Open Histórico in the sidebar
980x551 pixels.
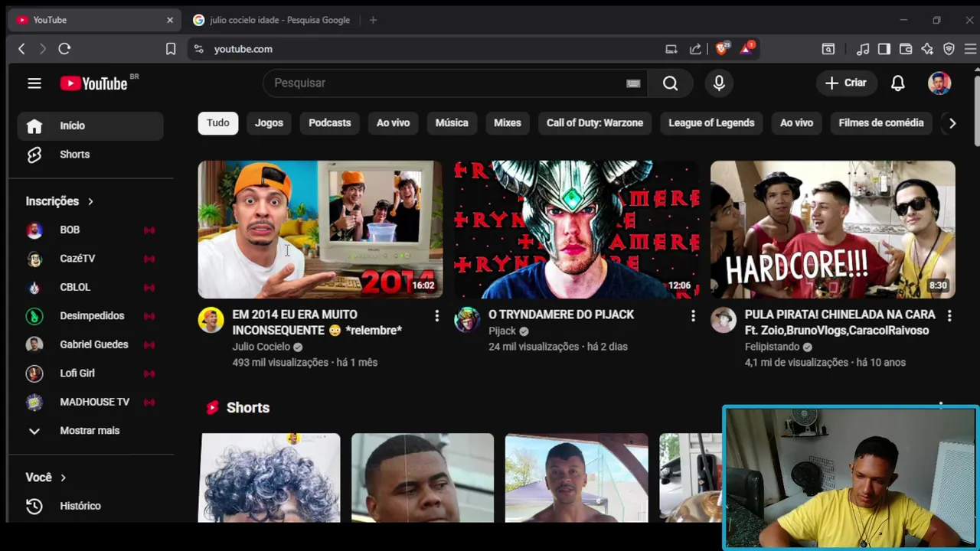click(90, 506)
